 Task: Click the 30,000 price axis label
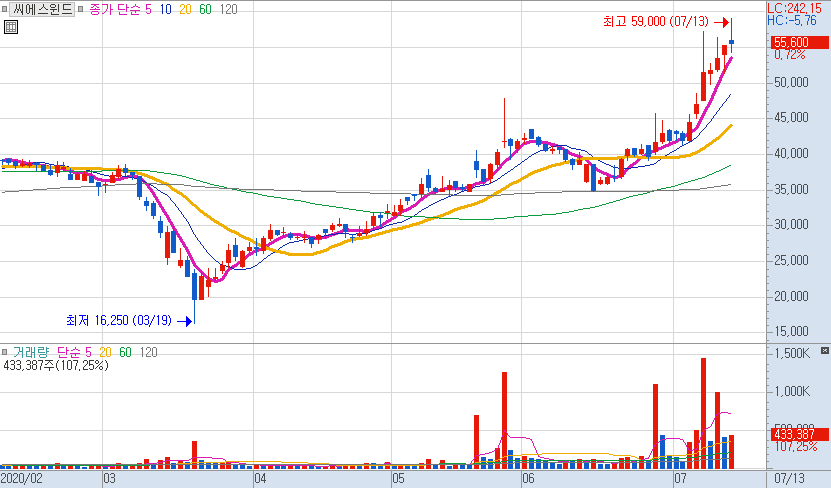point(791,225)
